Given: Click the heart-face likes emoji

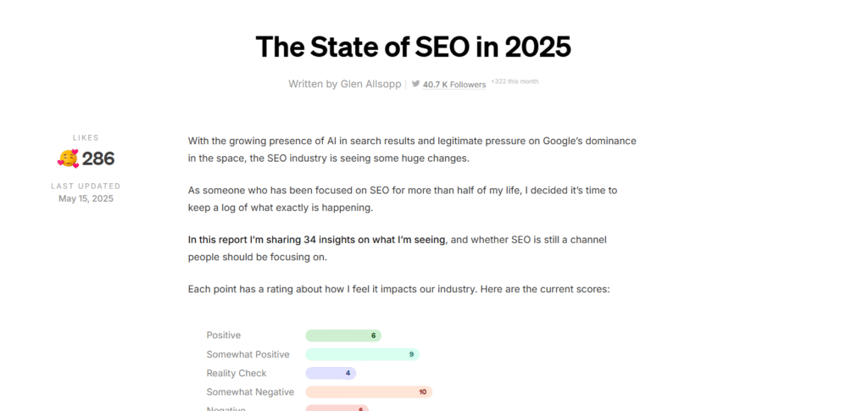Looking at the screenshot, I should (68, 158).
